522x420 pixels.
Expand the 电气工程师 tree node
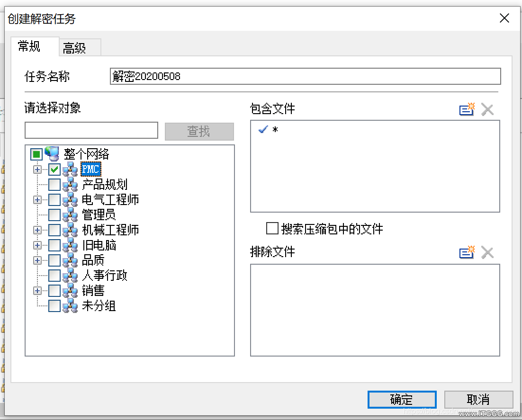click(x=37, y=200)
